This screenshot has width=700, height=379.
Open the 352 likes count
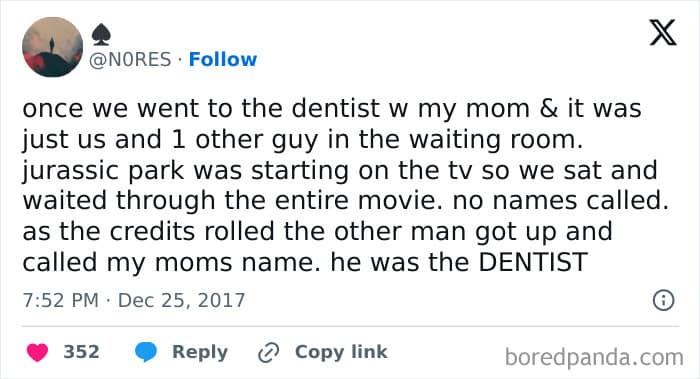81,352
